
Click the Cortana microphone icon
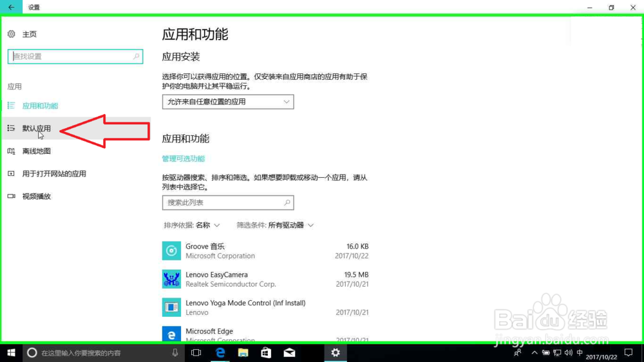coord(175,352)
